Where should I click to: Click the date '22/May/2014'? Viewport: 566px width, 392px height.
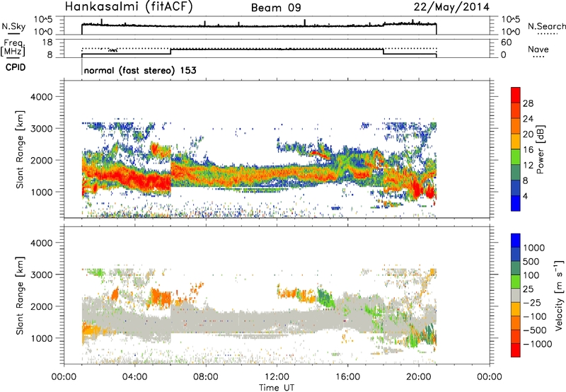tap(451, 7)
